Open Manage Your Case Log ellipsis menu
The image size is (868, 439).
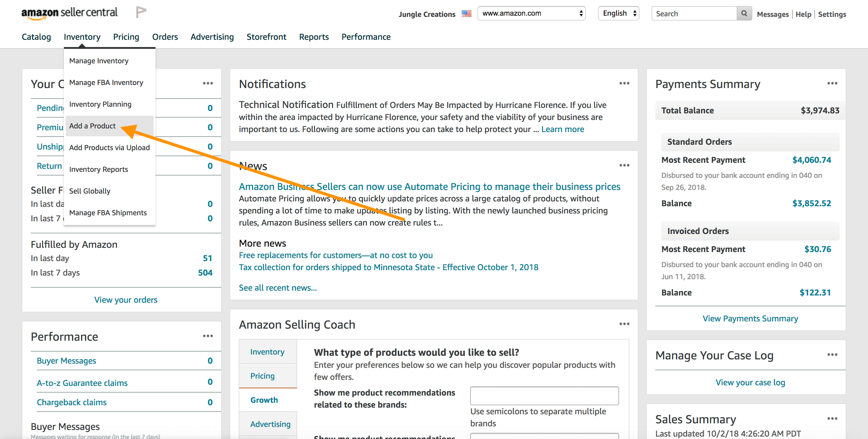click(x=832, y=355)
